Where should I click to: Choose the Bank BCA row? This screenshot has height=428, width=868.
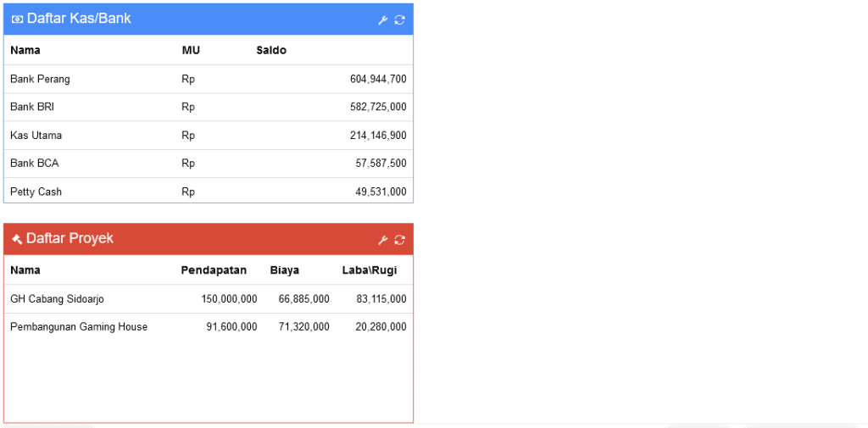[x=209, y=164]
